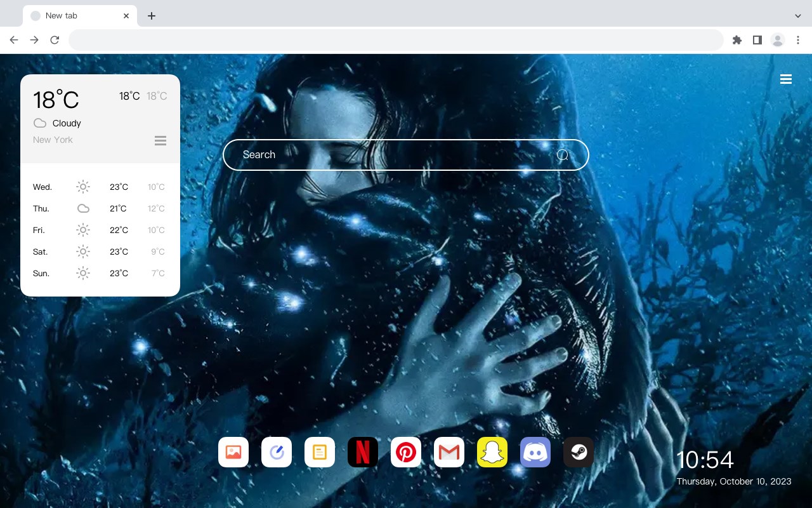Open a new tab with plus button
The width and height of the screenshot is (812, 508).
[x=151, y=16]
